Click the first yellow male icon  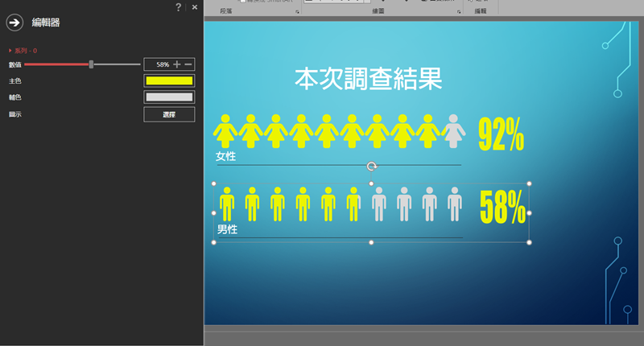(x=227, y=204)
